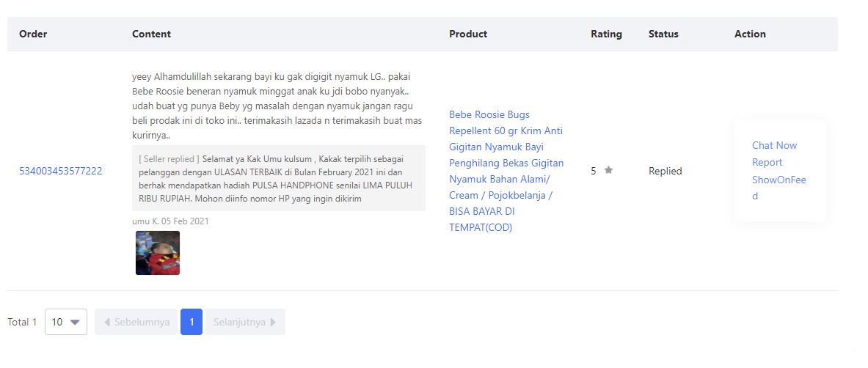This screenshot has height=368, width=868.
Task: Click the right arrow icon beside Selanjutnya
Action: click(x=274, y=322)
